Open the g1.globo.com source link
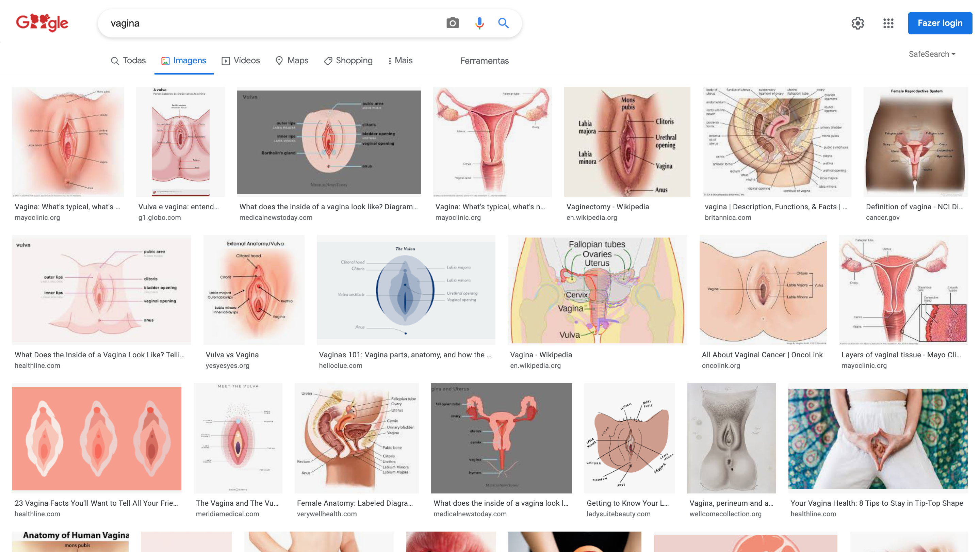The image size is (980, 552). coord(159,217)
